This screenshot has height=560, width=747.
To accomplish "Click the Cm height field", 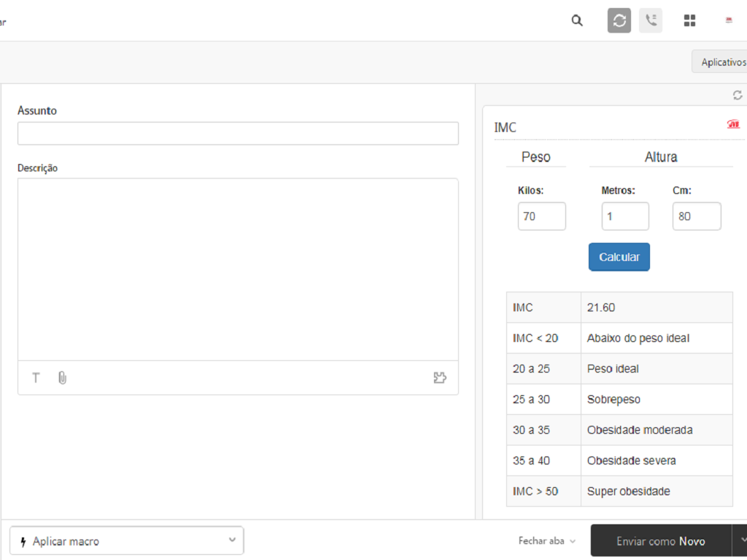I will pos(696,217).
